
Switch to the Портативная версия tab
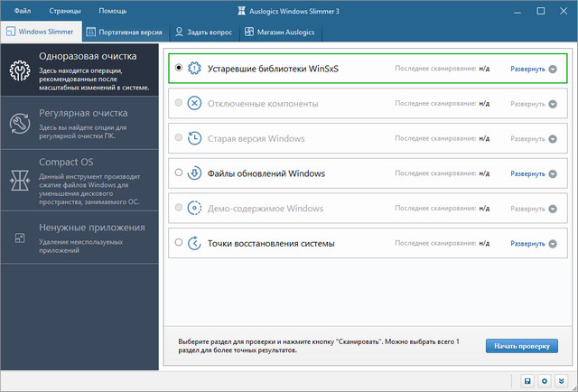124,33
